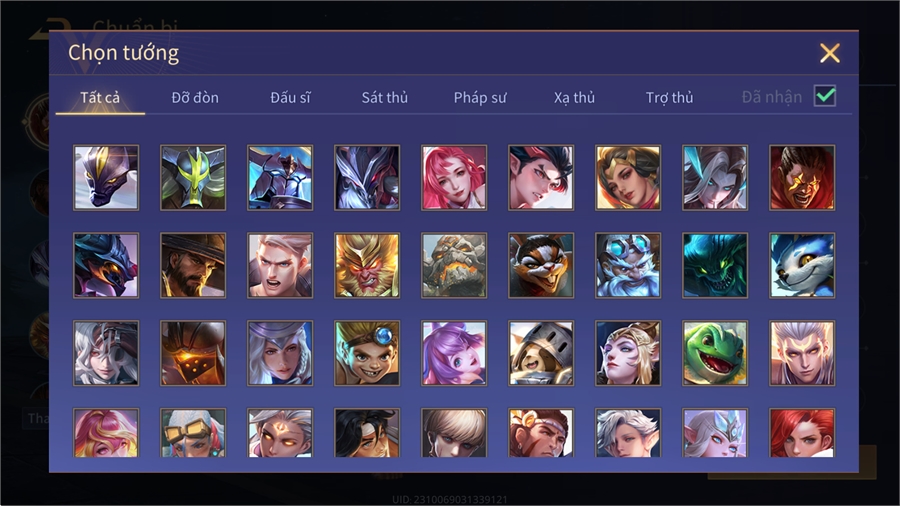Filter heroes by Xạ thủ
The height and width of the screenshot is (506, 900).
[x=574, y=98]
